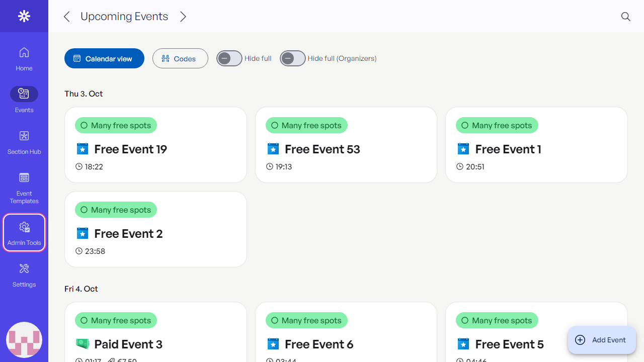The width and height of the screenshot is (644, 362).
Task: Click the left chevron beside Upcoming Events
Action: 66,17
